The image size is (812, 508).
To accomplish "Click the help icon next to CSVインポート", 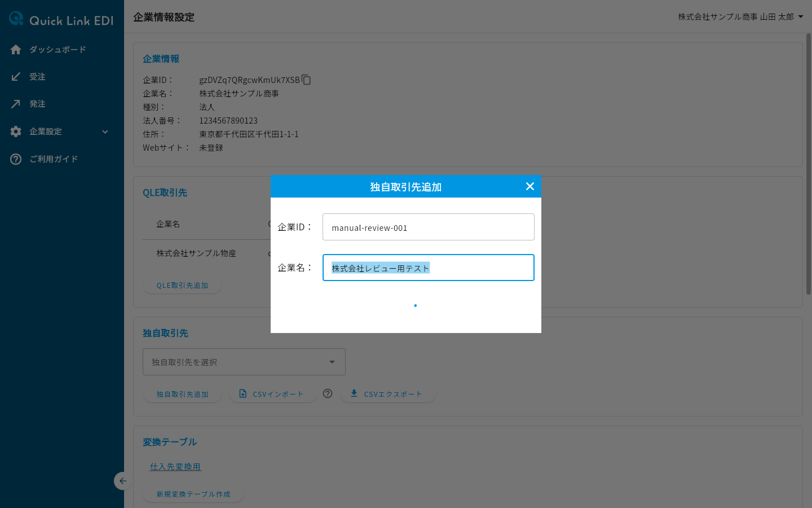I will coord(328,393).
